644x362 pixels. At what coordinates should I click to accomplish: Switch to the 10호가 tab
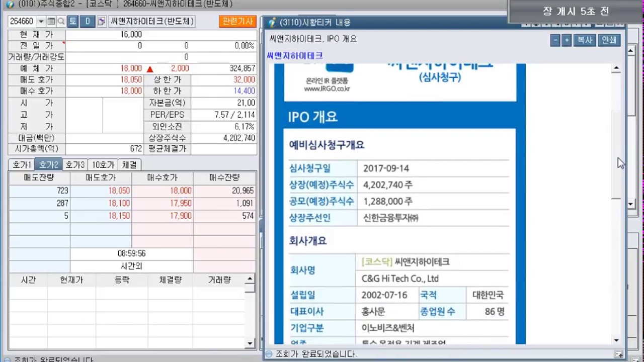(103, 165)
